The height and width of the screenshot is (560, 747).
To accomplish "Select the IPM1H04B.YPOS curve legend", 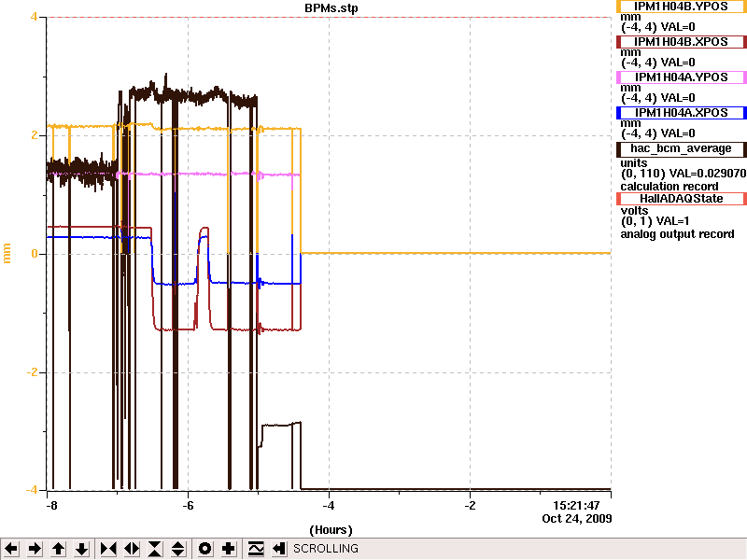I will pos(682,7).
